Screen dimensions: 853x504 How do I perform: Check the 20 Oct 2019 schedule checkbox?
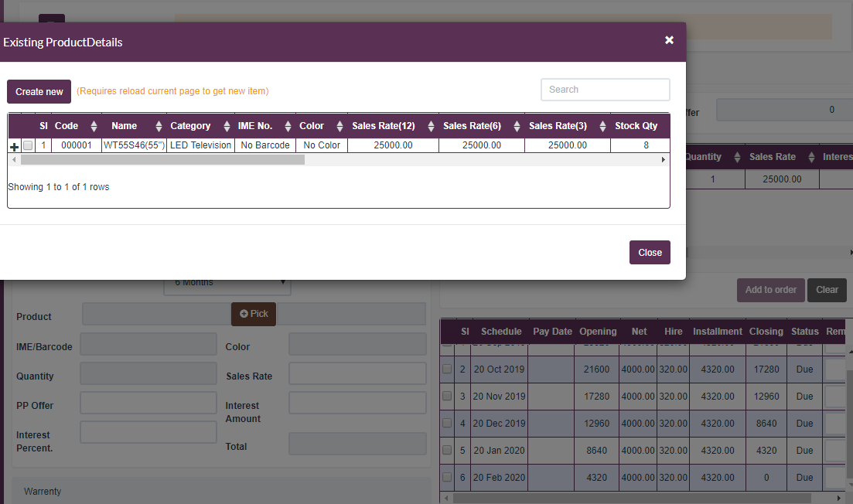(x=446, y=369)
